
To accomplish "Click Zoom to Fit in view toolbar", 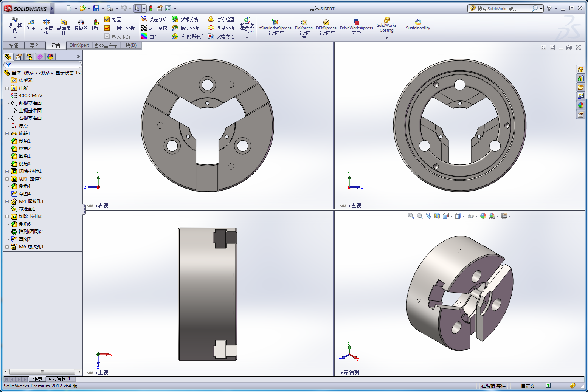I will pos(411,216).
